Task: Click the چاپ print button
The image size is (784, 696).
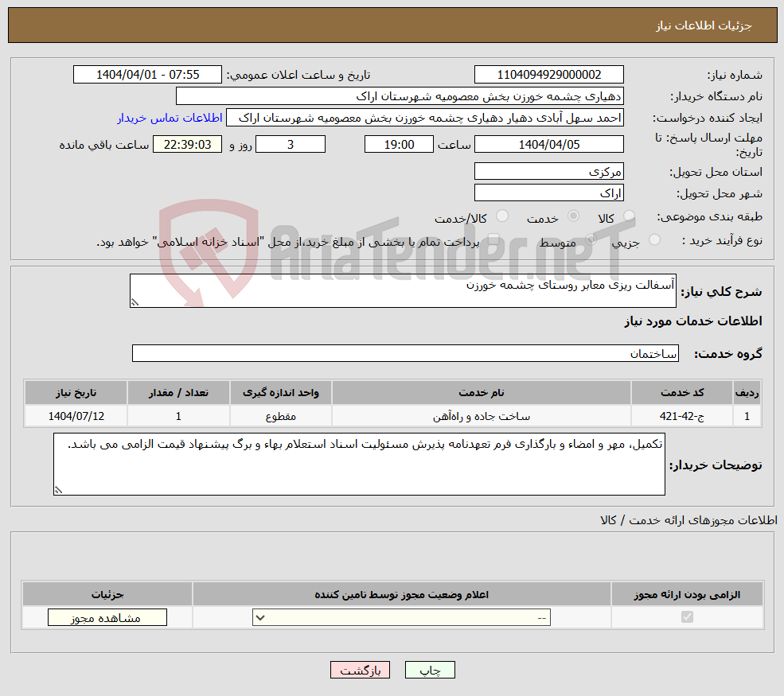Action: (430, 670)
